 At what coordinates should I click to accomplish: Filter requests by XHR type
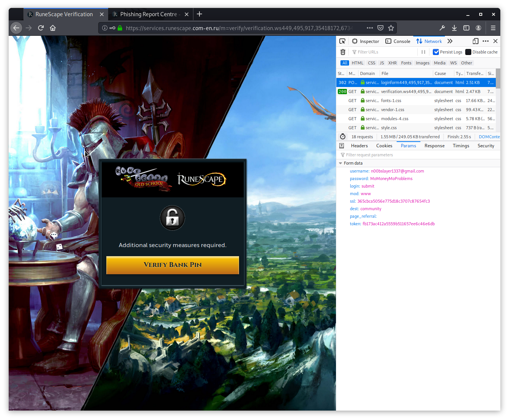click(392, 63)
